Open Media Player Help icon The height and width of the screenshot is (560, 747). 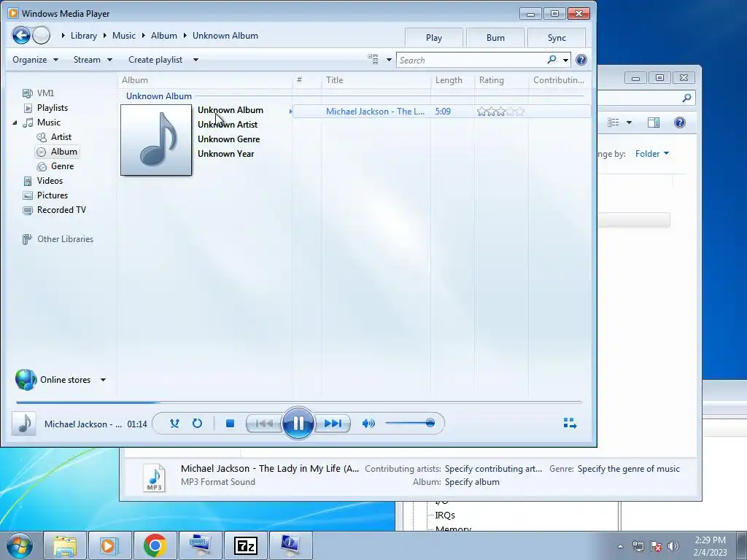click(x=581, y=60)
